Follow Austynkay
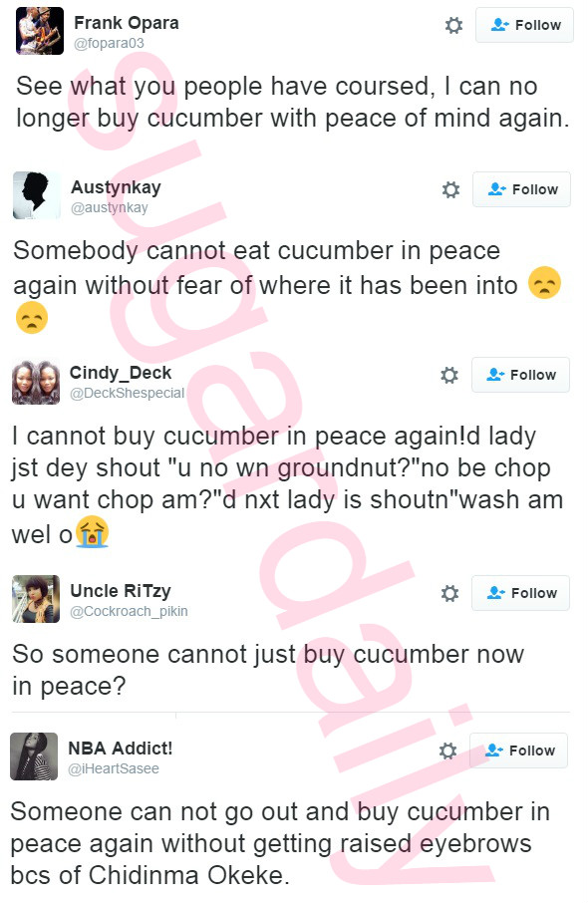This screenshot has width=588, height=903. 522,189
